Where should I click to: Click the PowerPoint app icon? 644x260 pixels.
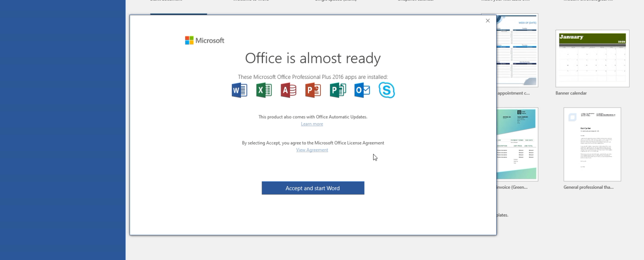(313, 90)
